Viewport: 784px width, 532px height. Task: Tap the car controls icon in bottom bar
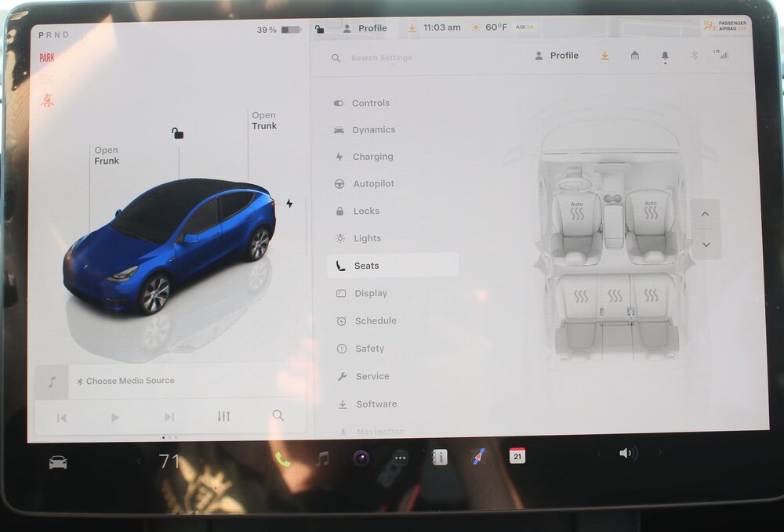(58, 462)
